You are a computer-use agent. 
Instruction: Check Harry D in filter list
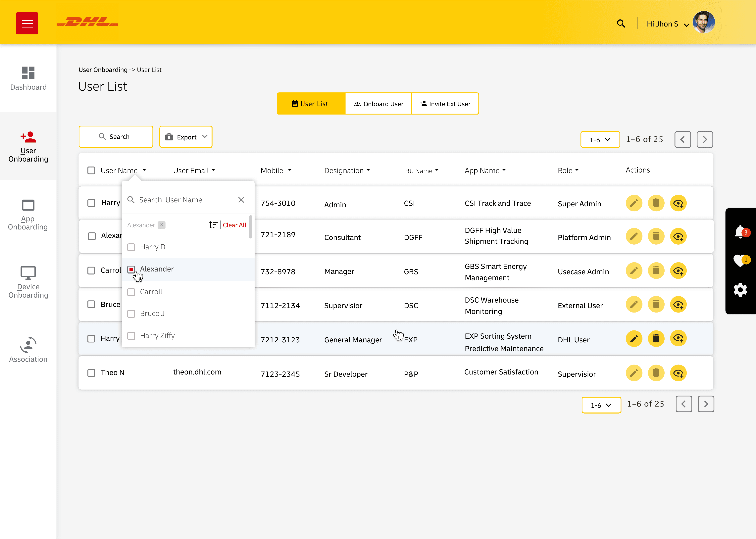[131, 247]
